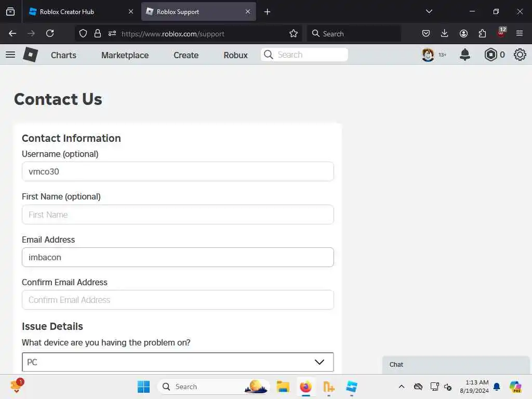Viewport: 532px width, 399px height.
Task: Select the Roblox Support tab
Action: tap(198, 11)
